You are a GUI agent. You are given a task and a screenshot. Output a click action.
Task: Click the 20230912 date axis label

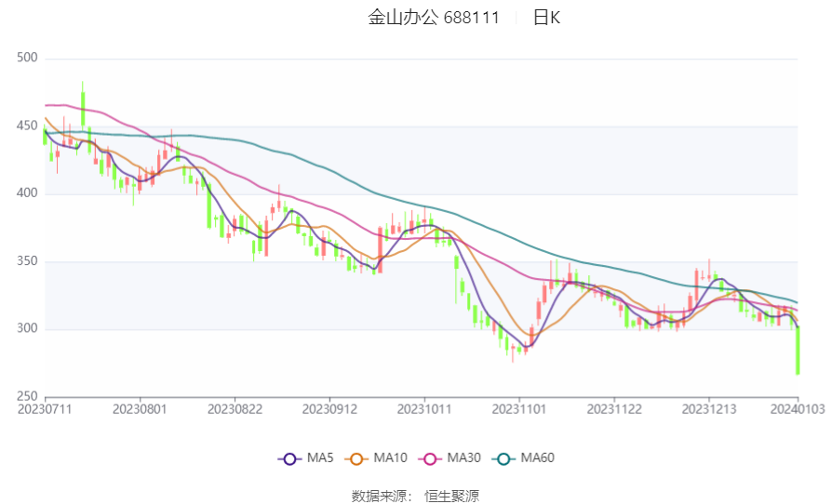pyautogui.click(x=329, y=409)
